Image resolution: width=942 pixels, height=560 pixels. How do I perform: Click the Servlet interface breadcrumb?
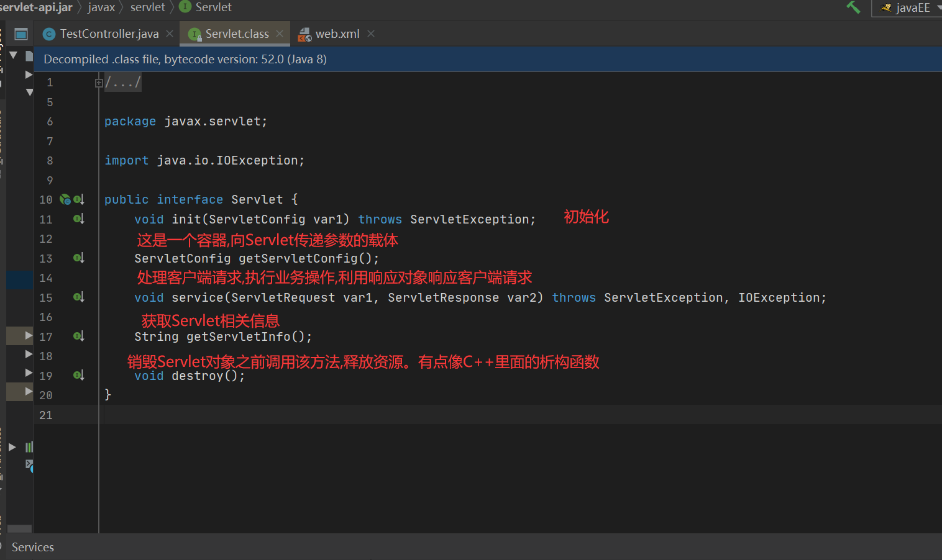pyautogui.click(x=206, y=7)
